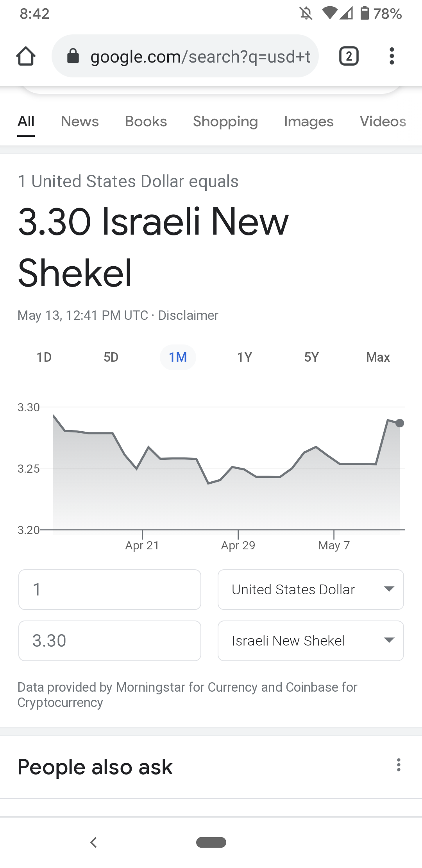Focus the dollar amount input field
This screenshot has width=422, height=868.
[x=110, y=590]
